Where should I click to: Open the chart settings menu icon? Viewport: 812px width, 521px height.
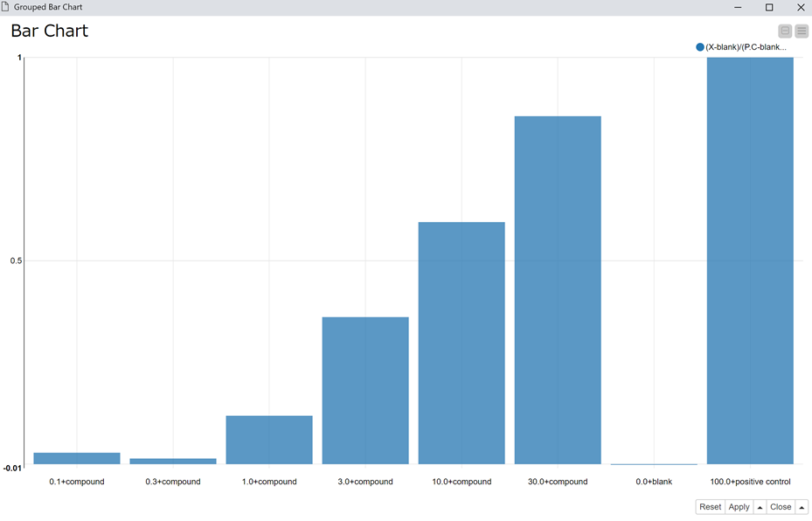coord(802,31)
